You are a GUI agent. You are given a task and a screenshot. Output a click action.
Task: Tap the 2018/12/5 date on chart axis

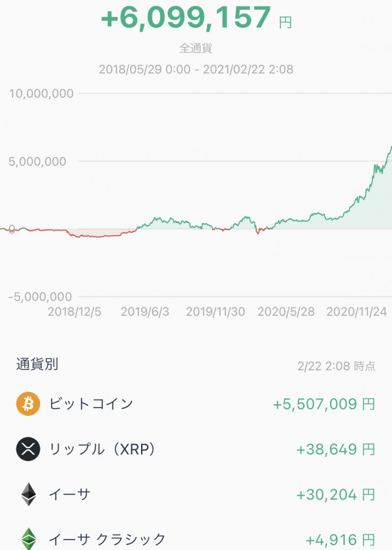click(74, 311)
